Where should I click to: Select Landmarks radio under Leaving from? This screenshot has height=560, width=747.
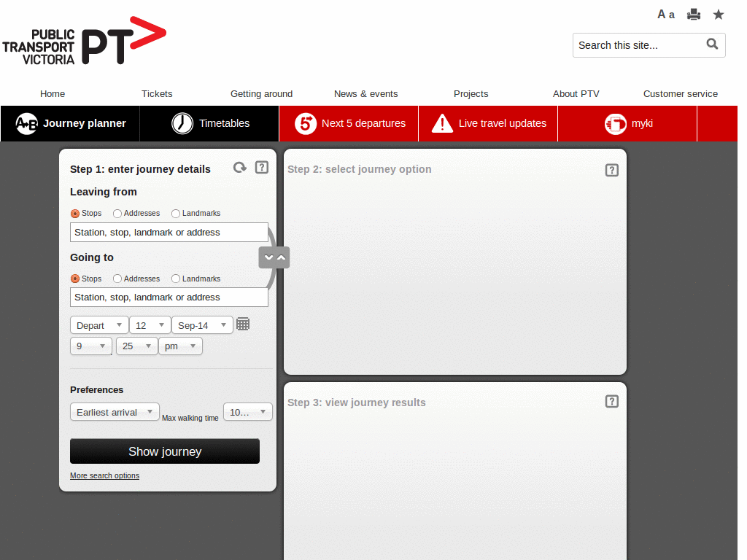coord(176,214)
